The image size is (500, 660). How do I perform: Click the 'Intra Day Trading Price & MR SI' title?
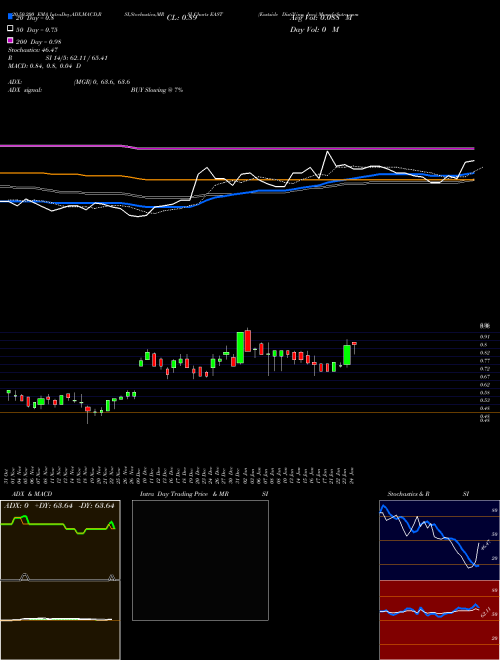click(204, 494)
